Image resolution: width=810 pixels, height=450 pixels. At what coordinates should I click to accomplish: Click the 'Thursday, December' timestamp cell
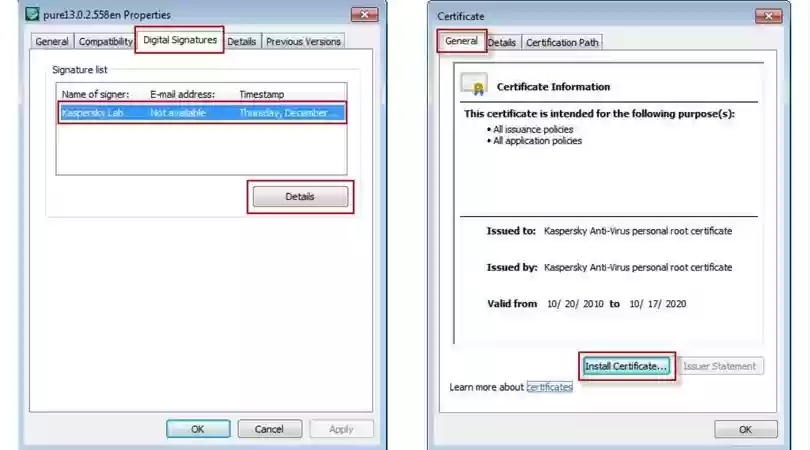pos(287,113)
